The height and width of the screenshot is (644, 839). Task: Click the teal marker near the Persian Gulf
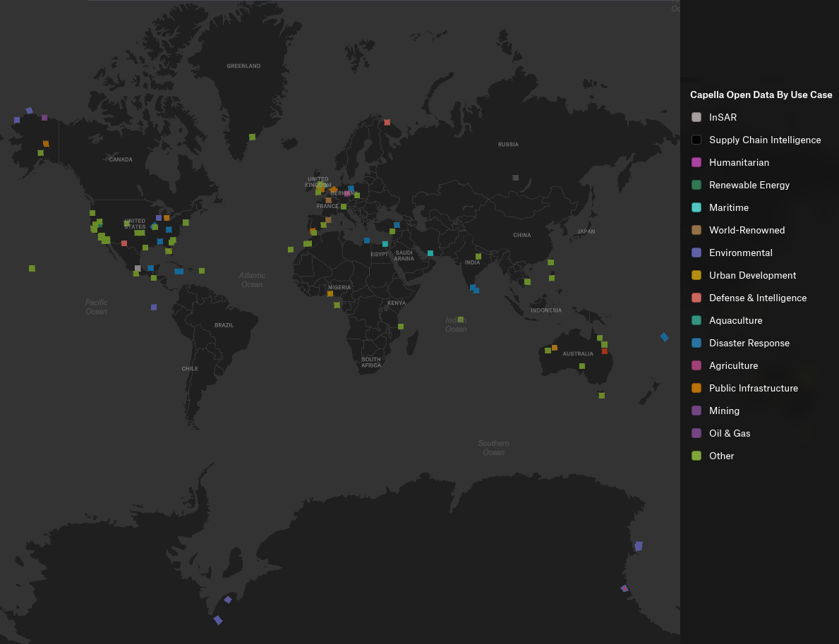click(x=430, y=253)
